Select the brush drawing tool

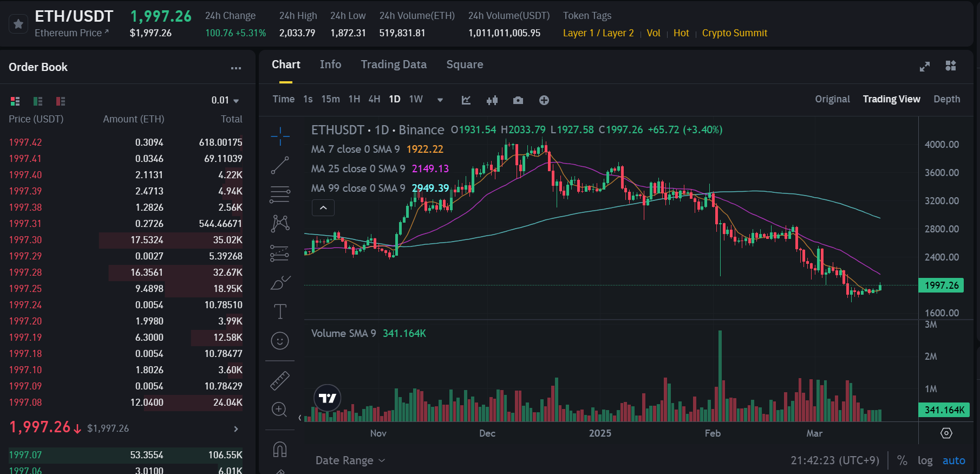tap(280, 282)
